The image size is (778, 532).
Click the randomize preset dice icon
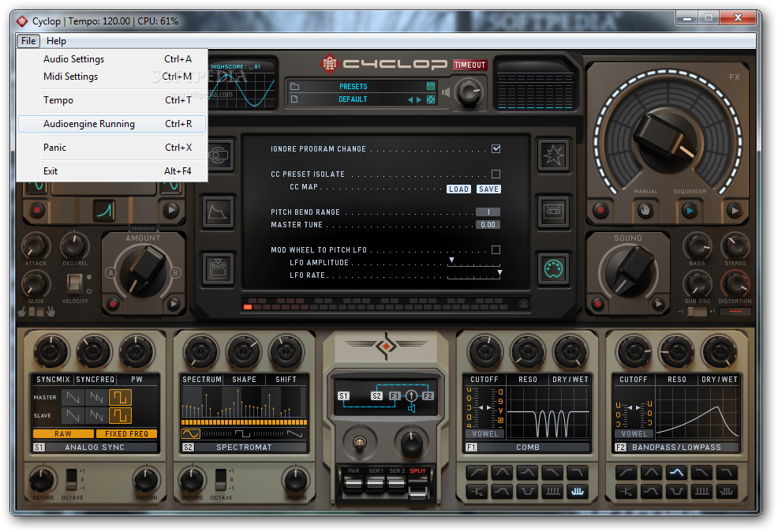[431, 99]
